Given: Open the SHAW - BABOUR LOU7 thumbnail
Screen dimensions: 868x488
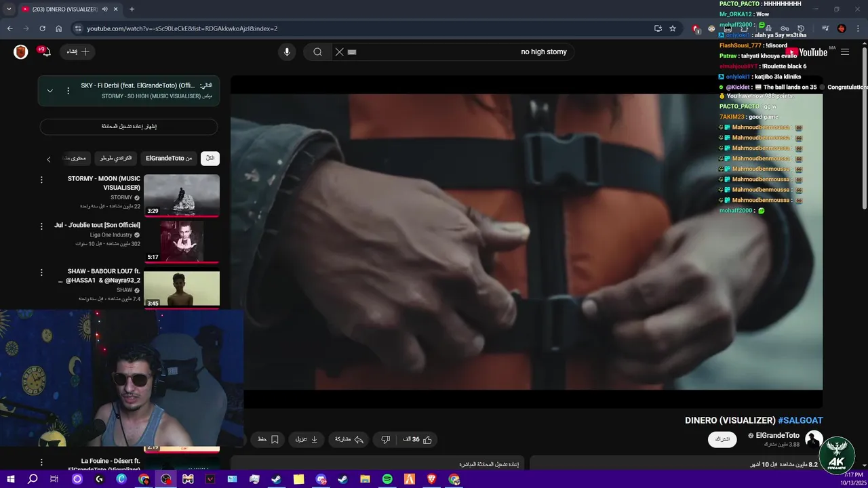Looking at the screenshot, I should (182, 289).
